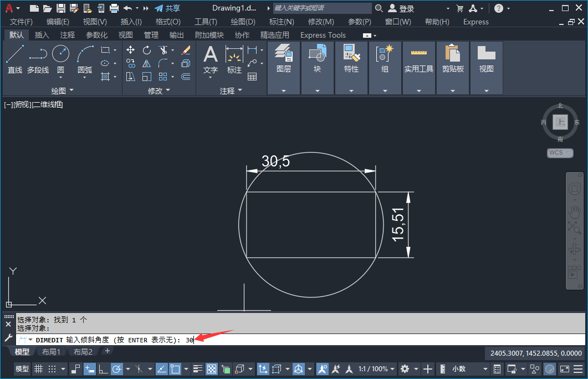Screen dimensions: 588x379
Task: Switch to the 布局1 layout tab
Action: 51,352
